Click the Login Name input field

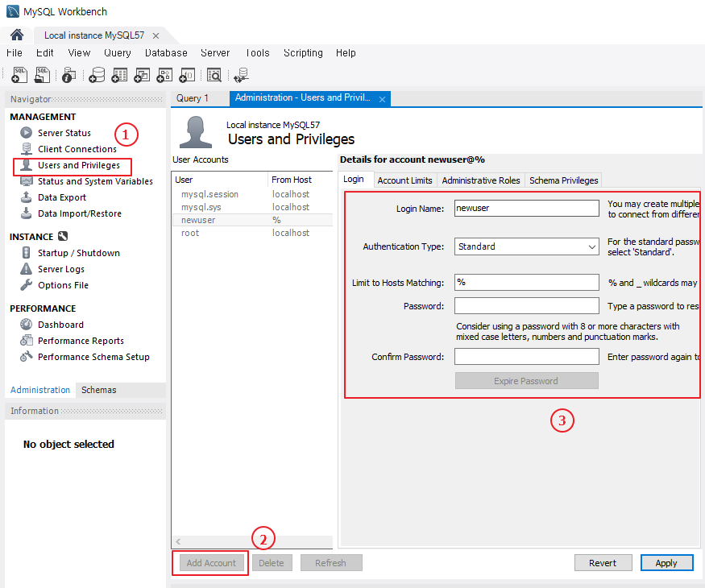pyautogui.click(x=526, y=208)
